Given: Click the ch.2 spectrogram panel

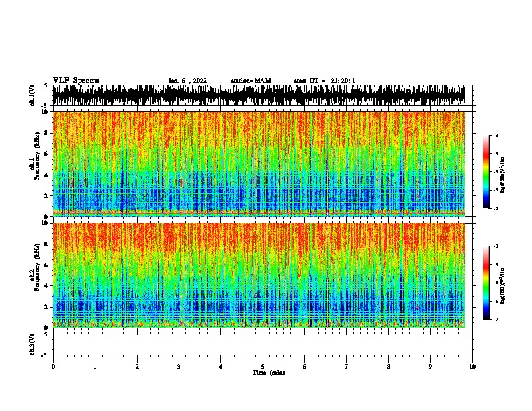Looking at the screenshot, I should coord(262,275).
